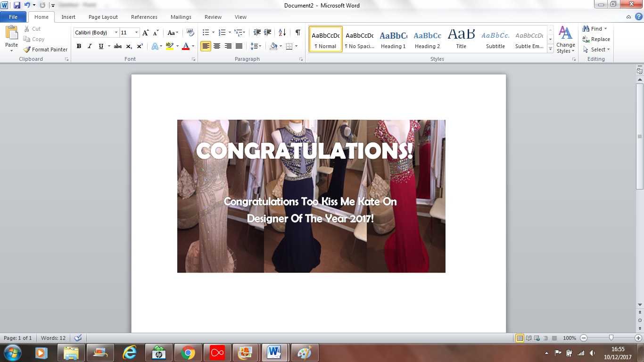Switch to the Review tab

click(x=213, y=17)
